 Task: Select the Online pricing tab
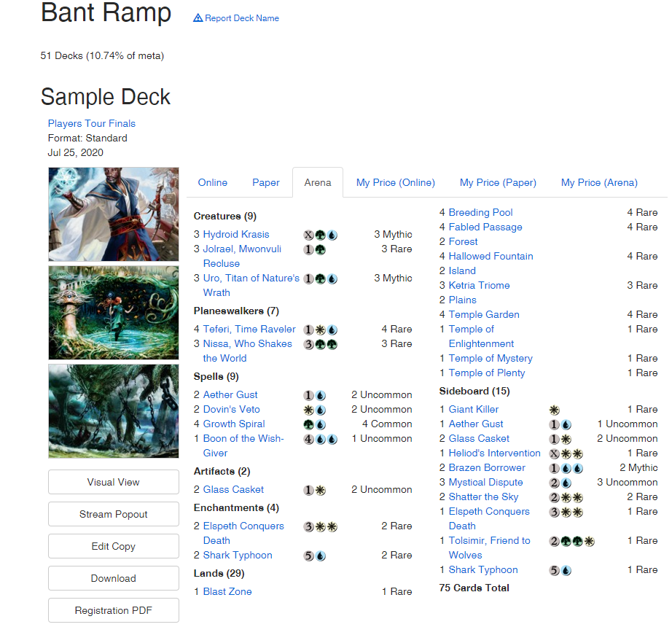point(212,183)
